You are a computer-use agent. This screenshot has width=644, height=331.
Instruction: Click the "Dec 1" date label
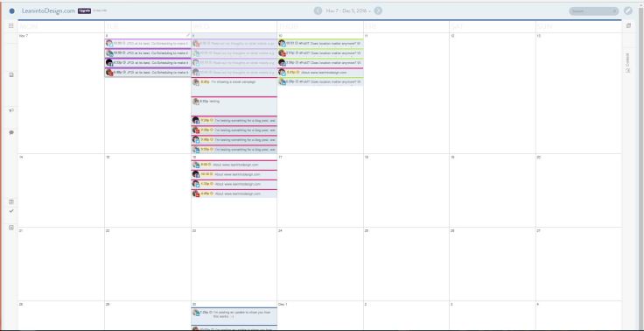283,305
